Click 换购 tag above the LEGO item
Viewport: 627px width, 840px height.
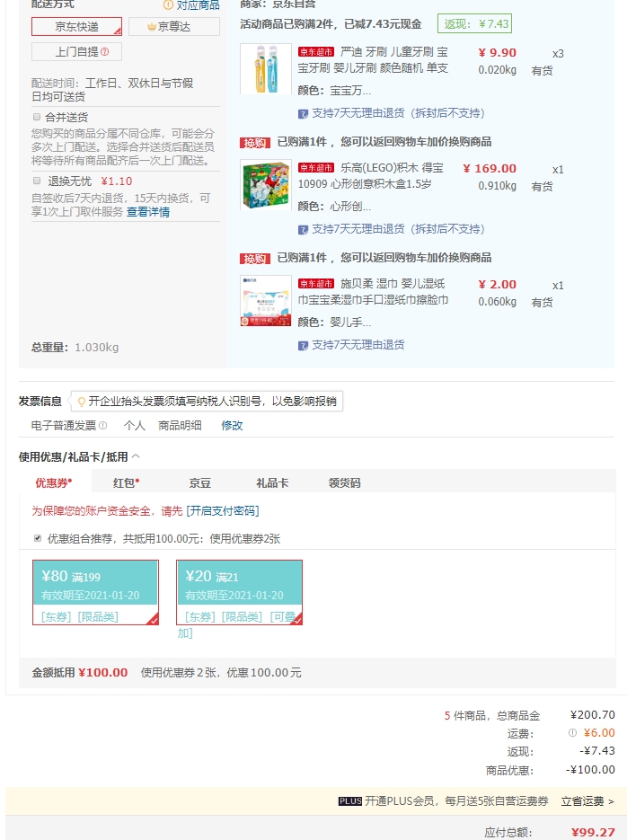255,143
